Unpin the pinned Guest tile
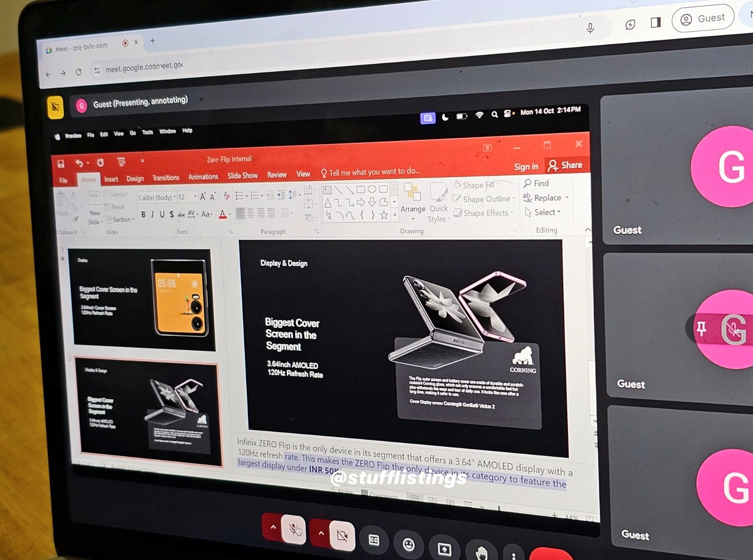753x560 pixels. (702, 328)
